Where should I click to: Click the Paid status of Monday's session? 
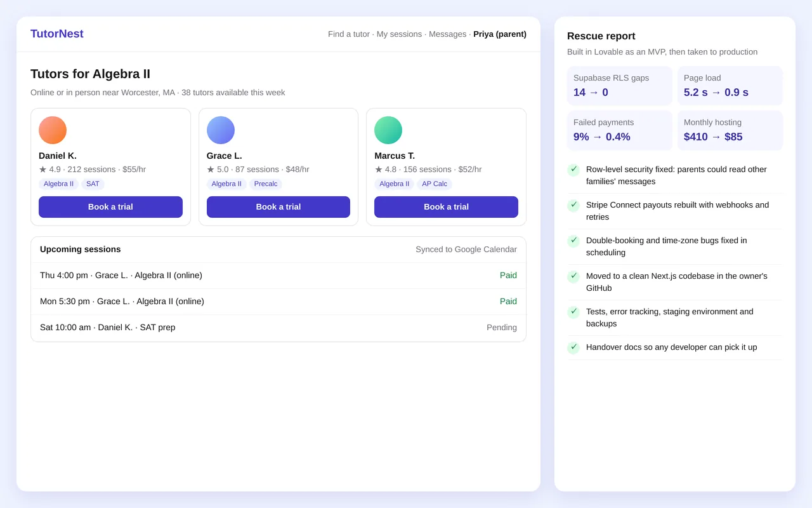(508, 302)
